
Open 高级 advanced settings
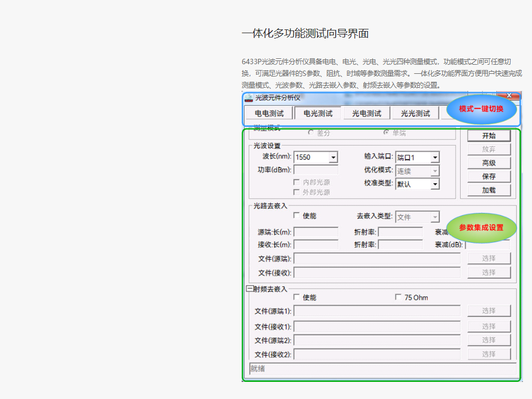point(489,163)
